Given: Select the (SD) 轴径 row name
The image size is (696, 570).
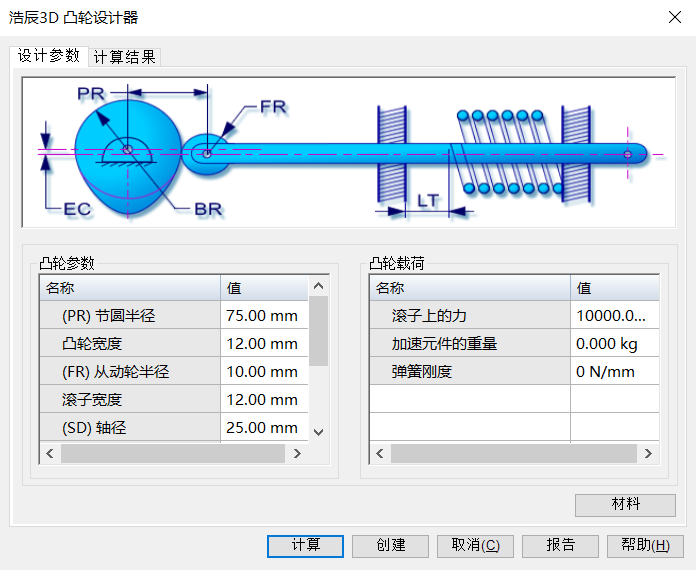Looking at the screenshot, I should click(x=130, y=427).
